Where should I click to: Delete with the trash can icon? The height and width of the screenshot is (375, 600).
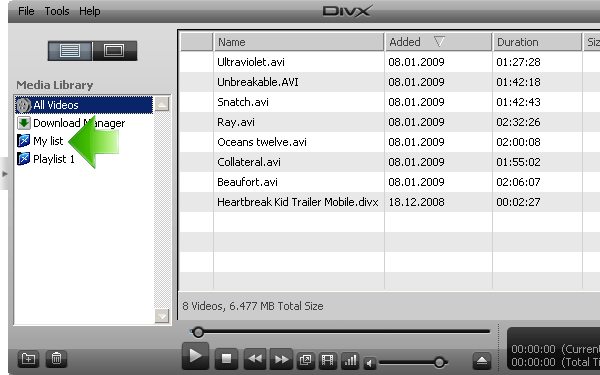pyautogui.click(x=56, y=359)
